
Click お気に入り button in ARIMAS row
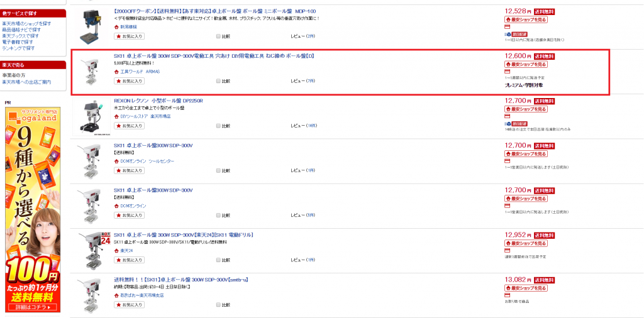tap(129, 81)
